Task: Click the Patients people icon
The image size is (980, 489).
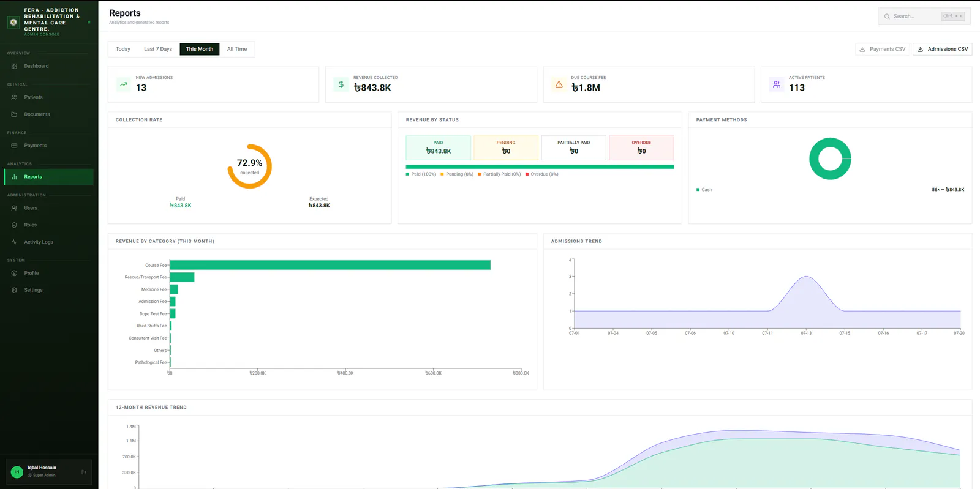Action: [x=14, y=97]
